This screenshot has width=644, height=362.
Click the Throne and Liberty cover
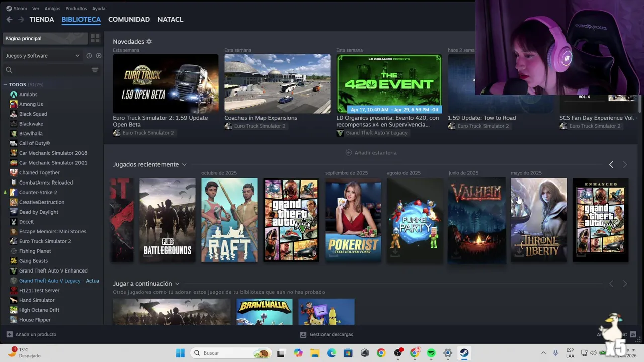tap(538, 220)
